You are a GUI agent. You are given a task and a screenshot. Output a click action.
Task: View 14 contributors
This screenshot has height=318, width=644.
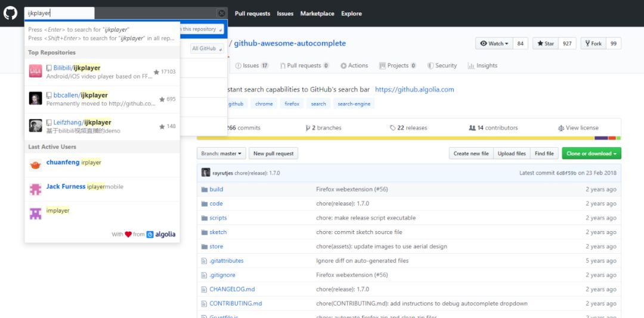pos(493,128)
